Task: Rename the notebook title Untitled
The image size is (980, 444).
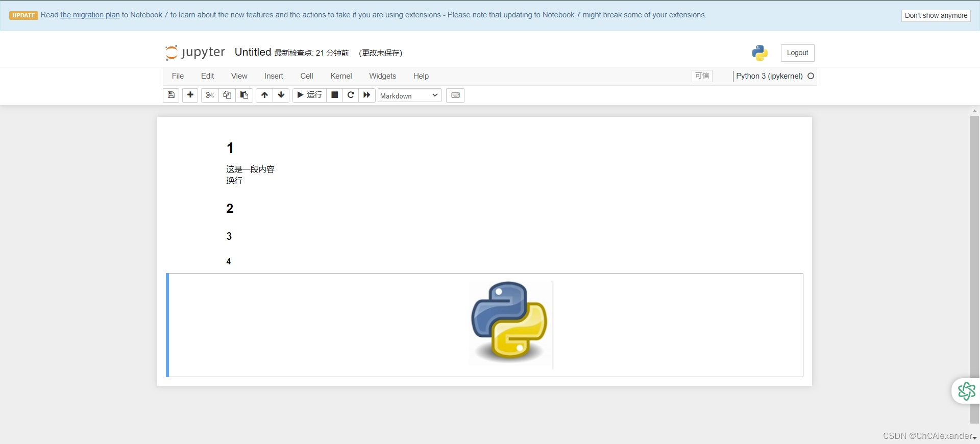Action: pyautogui.click(x=253, y=52)
